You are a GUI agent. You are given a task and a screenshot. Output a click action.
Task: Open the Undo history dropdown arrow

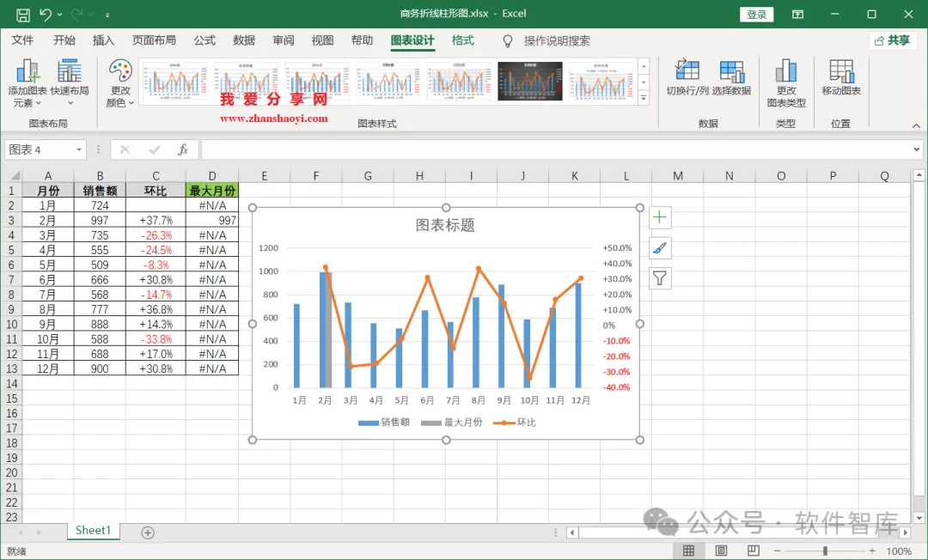point(60,15)
